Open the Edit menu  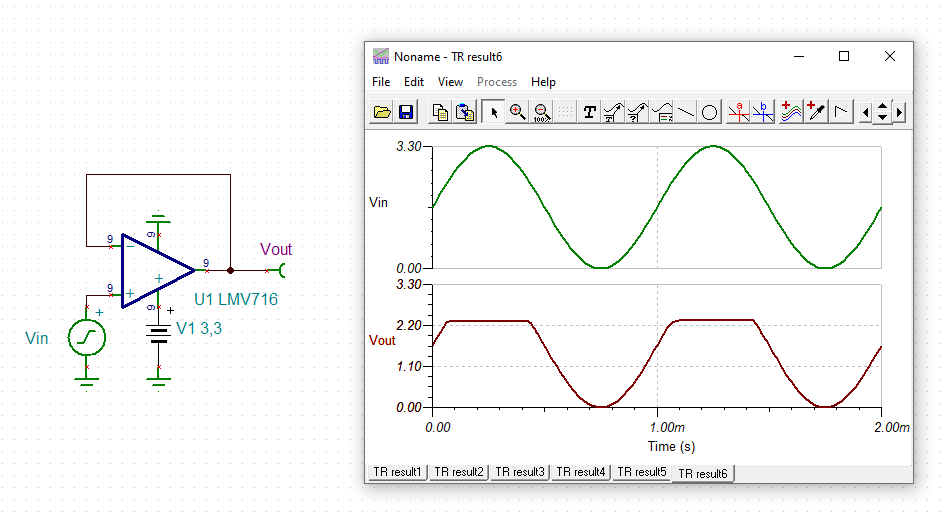(414, 82)
